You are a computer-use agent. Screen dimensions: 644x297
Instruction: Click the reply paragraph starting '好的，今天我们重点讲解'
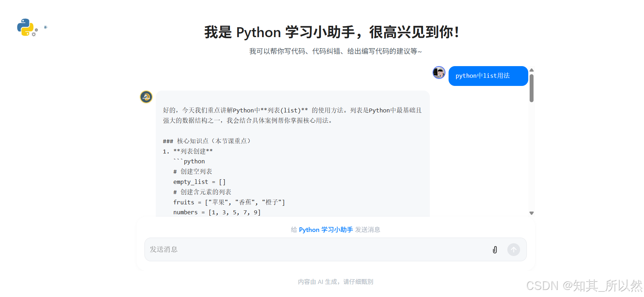tap(292, 115)
